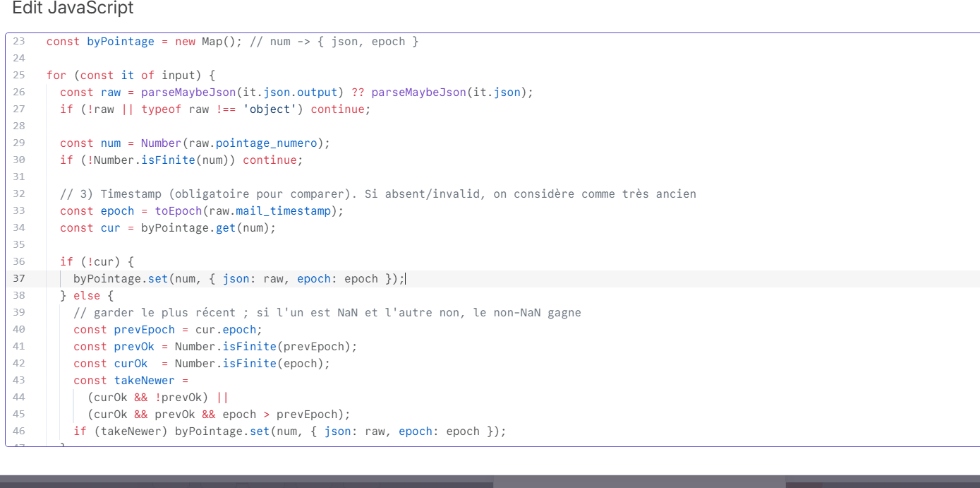980x488 pixels.
Task: Place cursor on 'byPointage.get' on line 34
Action: [x=188, y=228]
